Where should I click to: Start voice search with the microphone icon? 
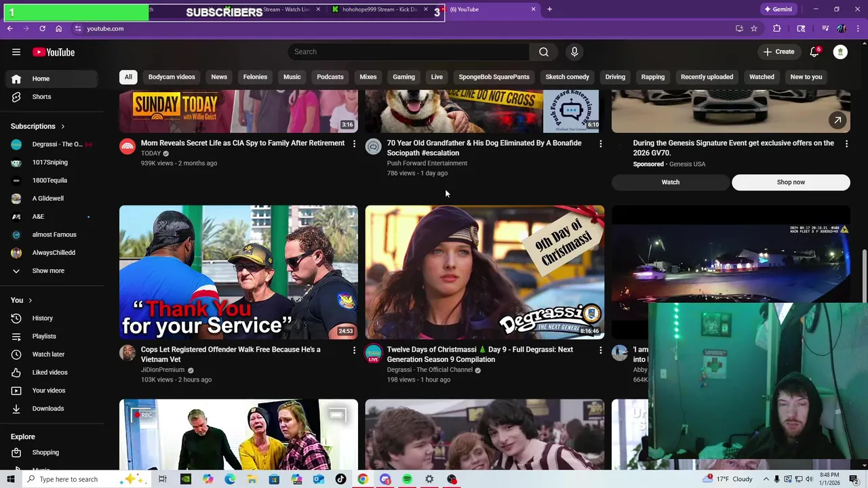point(574,52)
